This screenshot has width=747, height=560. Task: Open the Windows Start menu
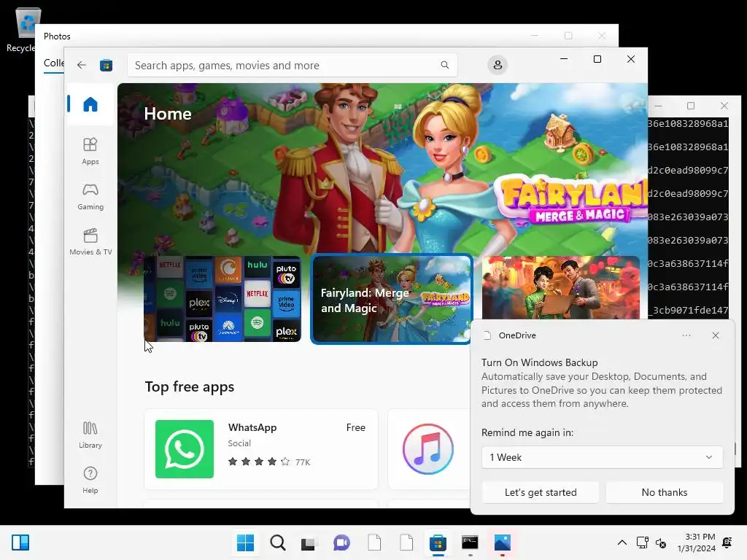pyautogui.click(x=245, y=542)
